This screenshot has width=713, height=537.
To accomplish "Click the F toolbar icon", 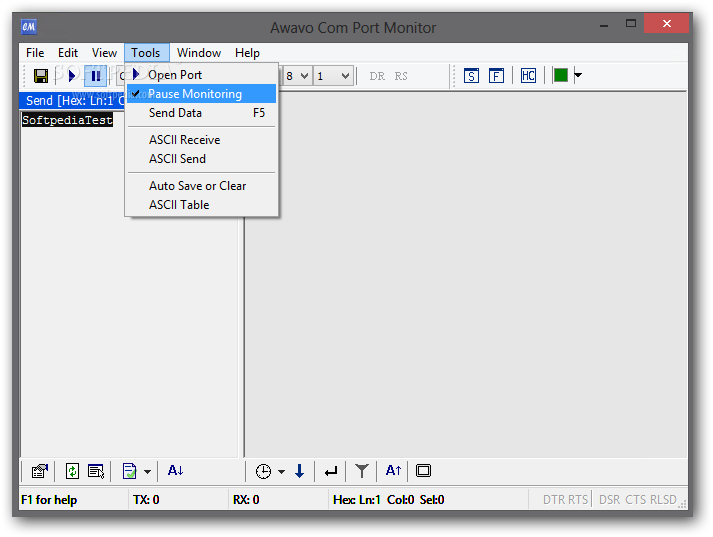I will 496,75.
